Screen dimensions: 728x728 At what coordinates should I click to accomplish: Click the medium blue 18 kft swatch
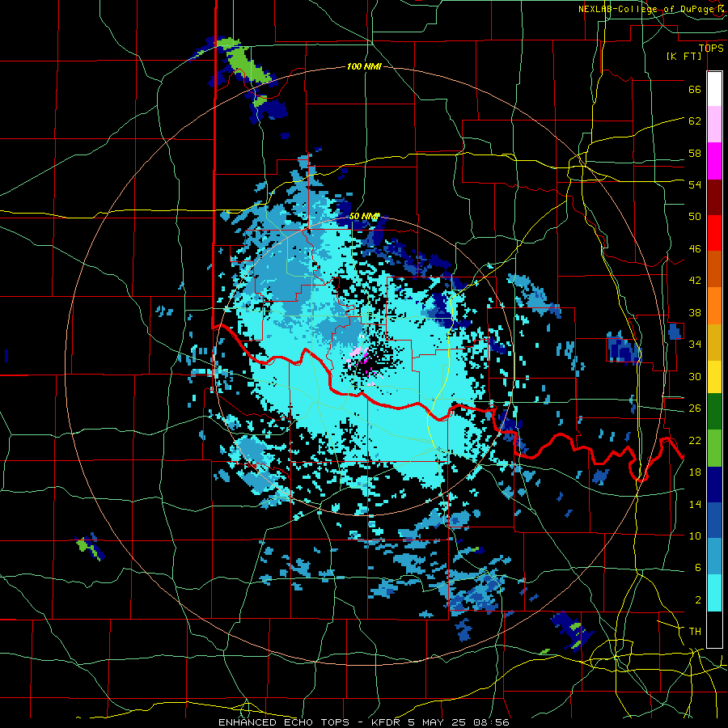pyautogui.click(x=714, y=520)
